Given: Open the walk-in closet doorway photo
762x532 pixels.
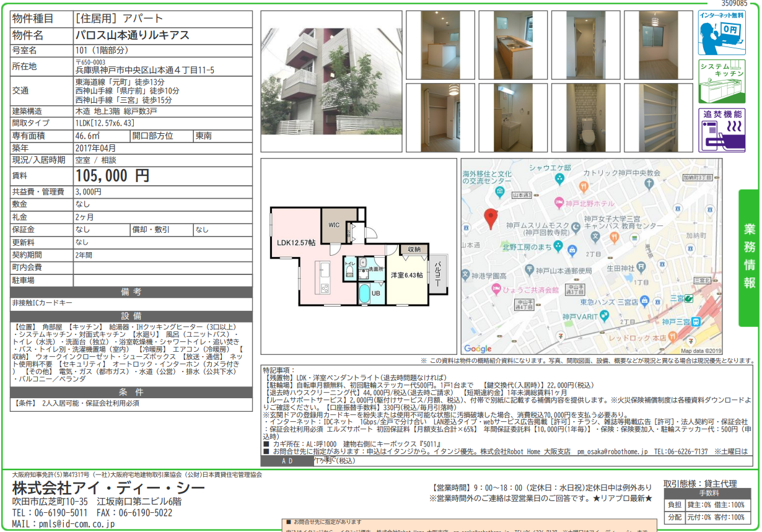Looking at the screenshot, I should 585,44.
